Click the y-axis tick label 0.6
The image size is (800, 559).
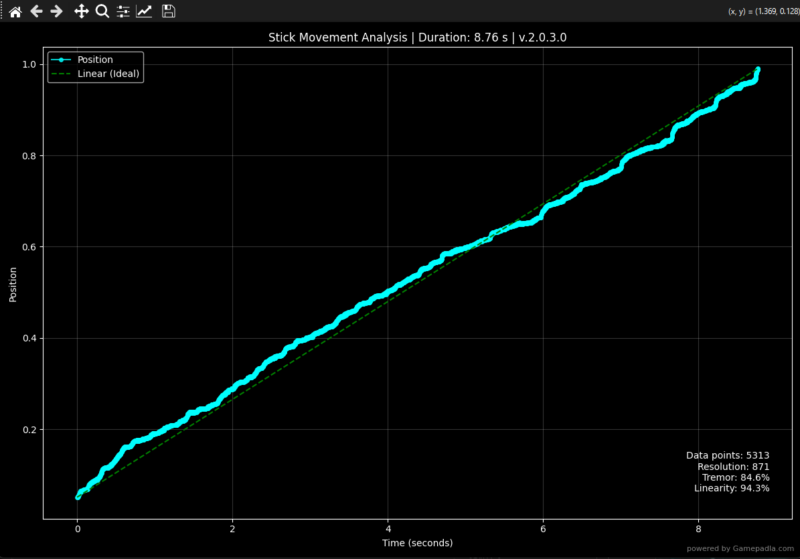point(29,247)
